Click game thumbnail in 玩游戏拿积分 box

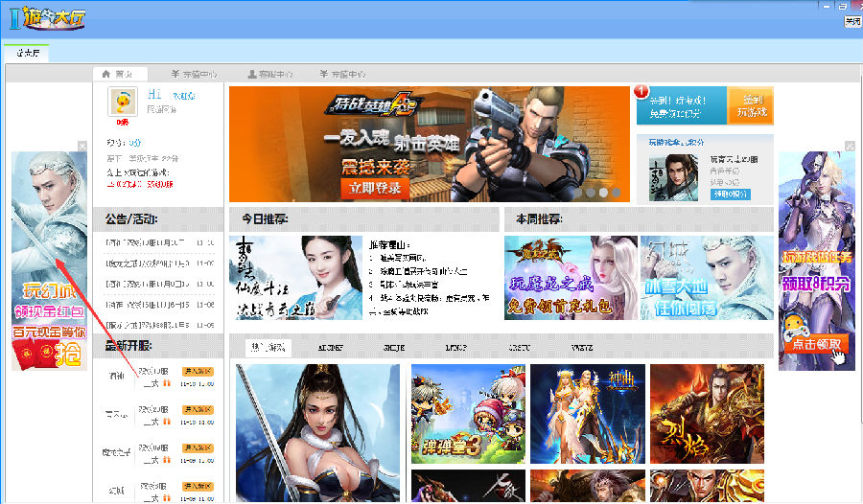pos(673,177)
